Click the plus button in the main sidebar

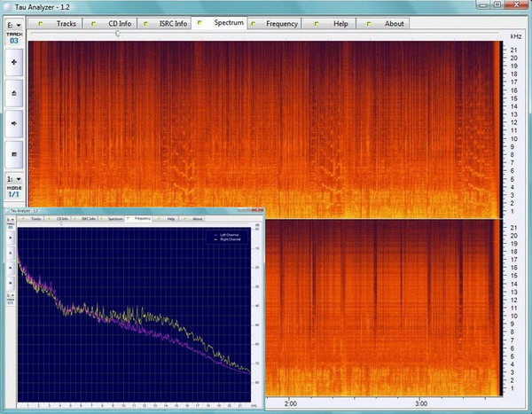[13, 63]
